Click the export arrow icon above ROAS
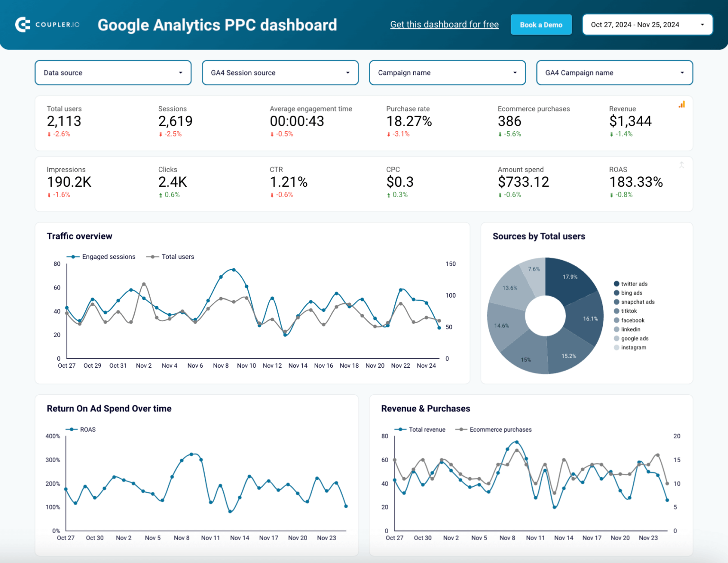Image resolution: width=728 pixels, height=563 pixels. coord(682,165)
